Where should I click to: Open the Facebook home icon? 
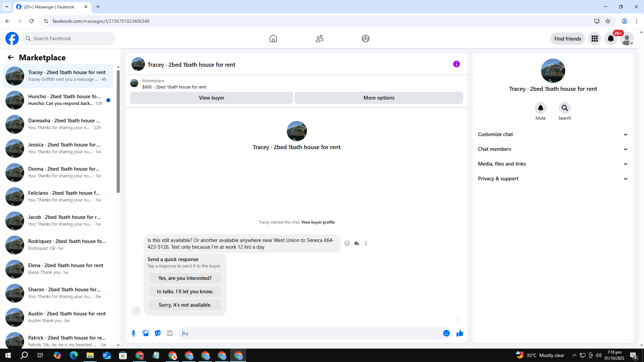tap(273, 39)
